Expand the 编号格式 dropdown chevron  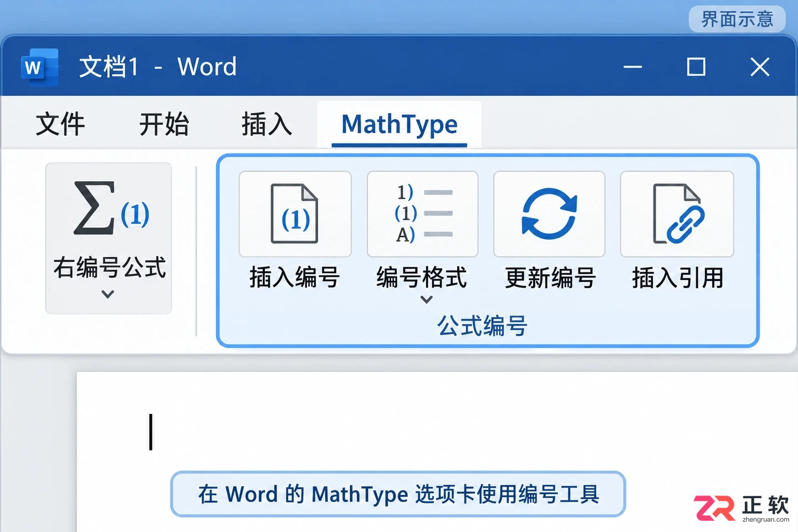pyautogui.click(x=426, y=300)
